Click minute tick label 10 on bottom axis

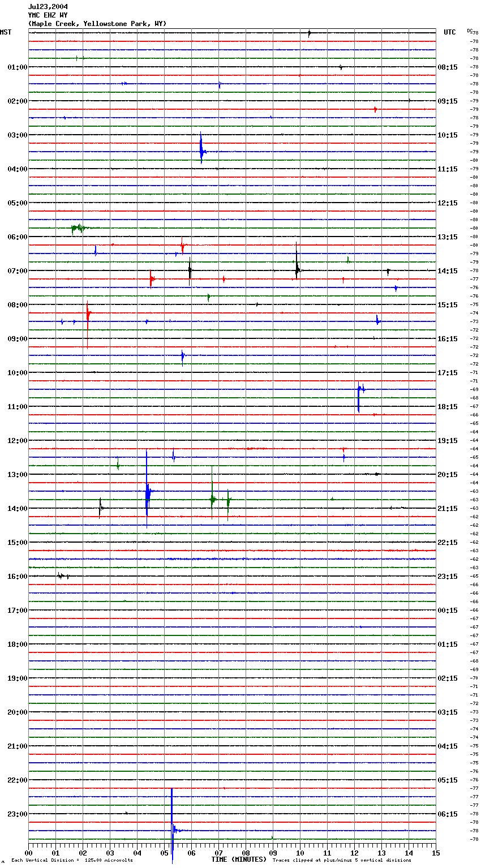click(300, 852)
